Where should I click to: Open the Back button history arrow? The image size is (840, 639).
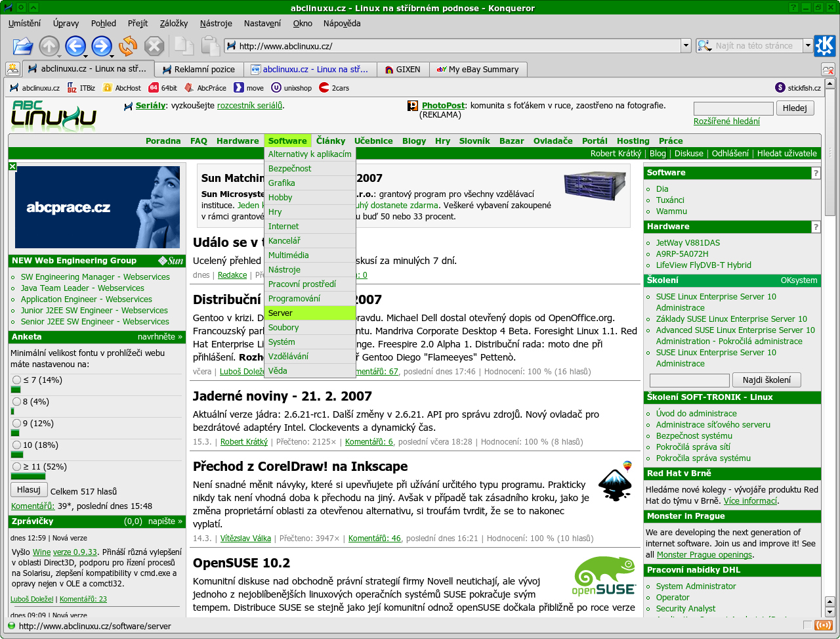click(x=85, y=55)
